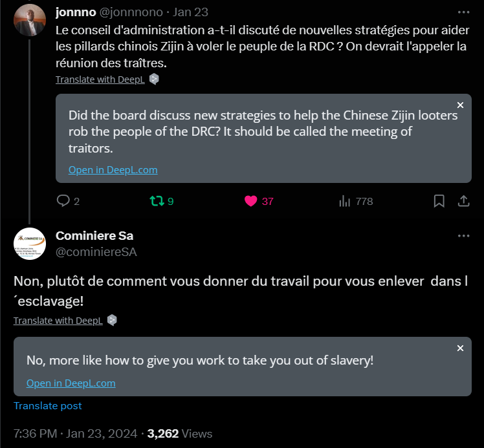Click Translate with DeepL under Cominiere's reply
Screen dimensions: 484x448
58,321
